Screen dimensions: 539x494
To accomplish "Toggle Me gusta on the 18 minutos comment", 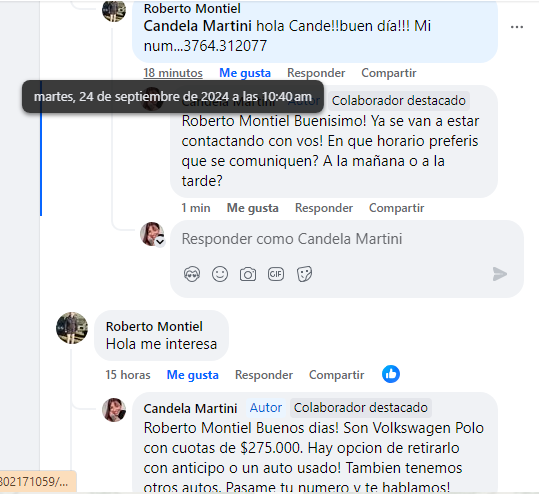I will 245,73.
